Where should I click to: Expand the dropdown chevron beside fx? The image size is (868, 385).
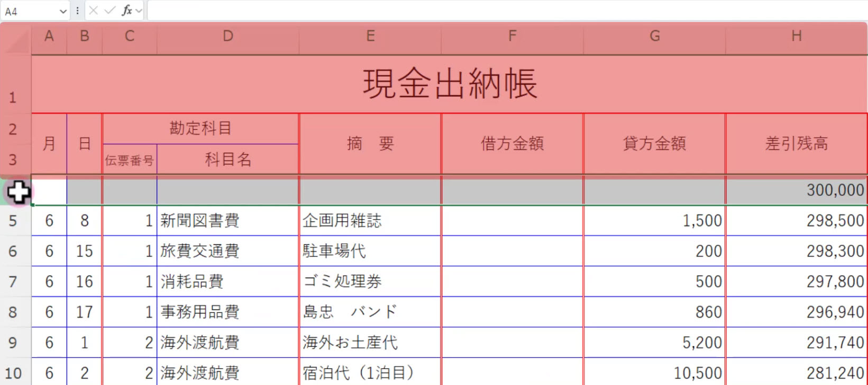click(139, 11)
